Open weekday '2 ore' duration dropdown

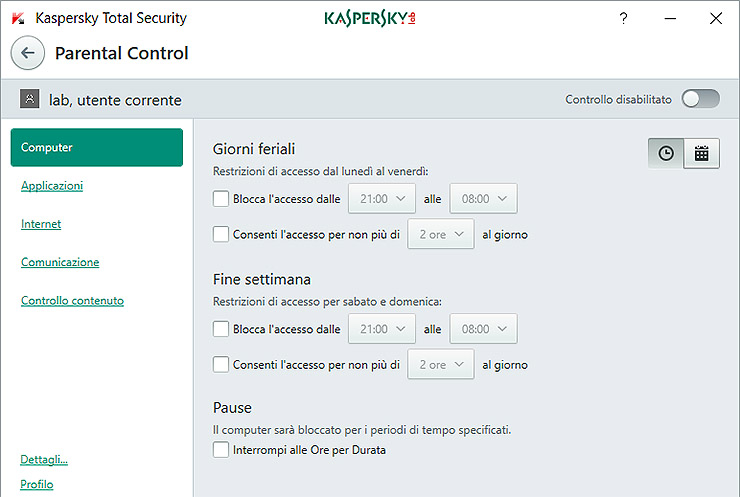click(x=441, y=235)
